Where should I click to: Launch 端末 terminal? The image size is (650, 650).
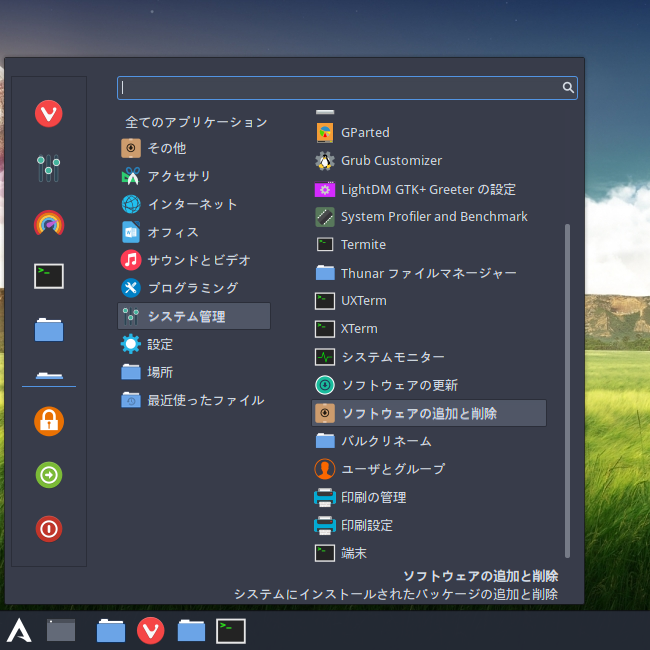429,553
